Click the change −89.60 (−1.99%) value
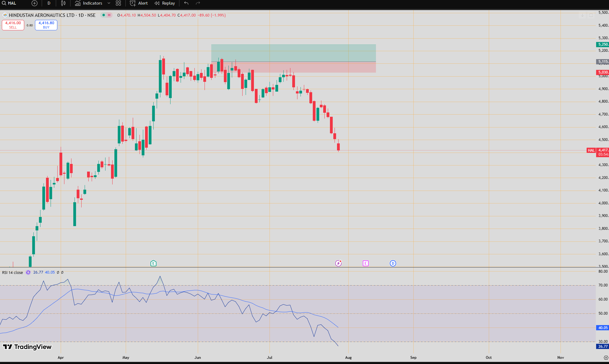Screen dimensions: 609x364 coord(212,15)
